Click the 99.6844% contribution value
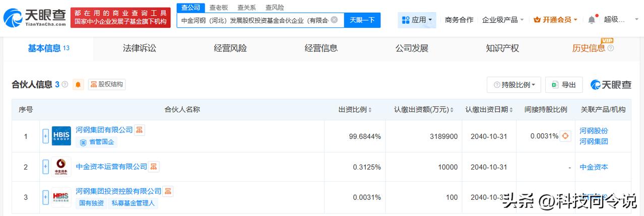The width and height of the screenshot is (644, 216). (364, 136)
